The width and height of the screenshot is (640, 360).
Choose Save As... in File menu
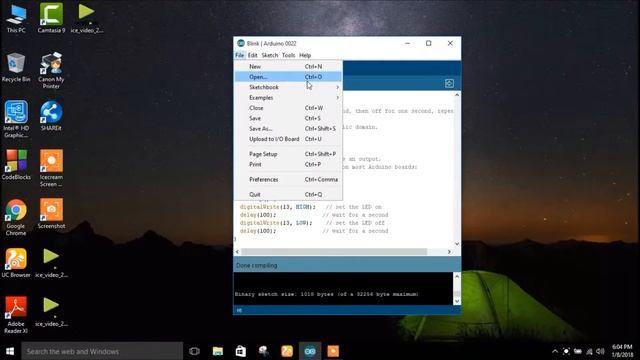tap(288, 129)
